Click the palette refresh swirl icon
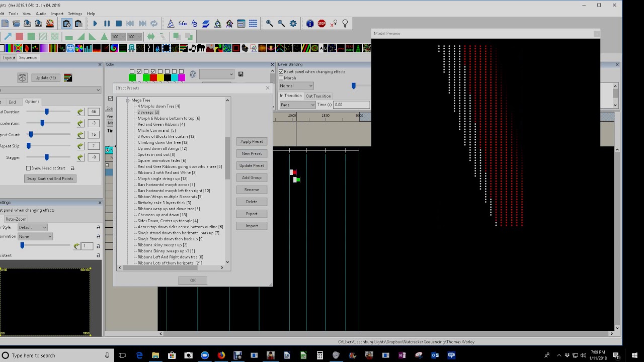This screenshot has height=362, width=644. (x=193, y=74)
